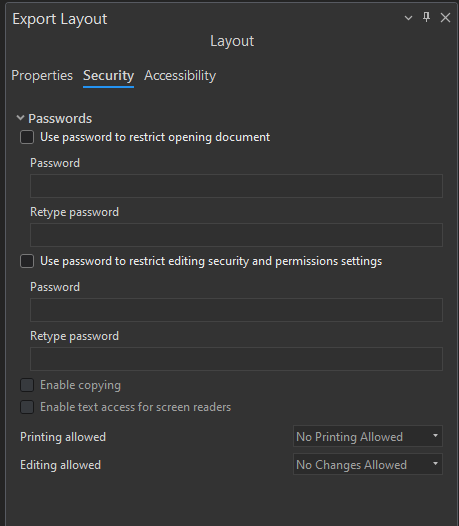Switch to the Properties tab
This screenshot has width=459, height=526.
[x=42, y=75]
